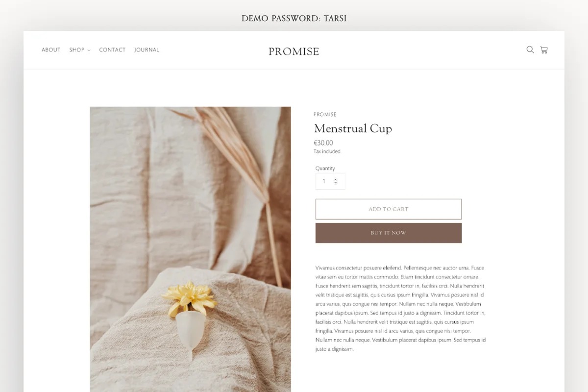Go to the About page
The image size is (588, 392).
point(51,50)
